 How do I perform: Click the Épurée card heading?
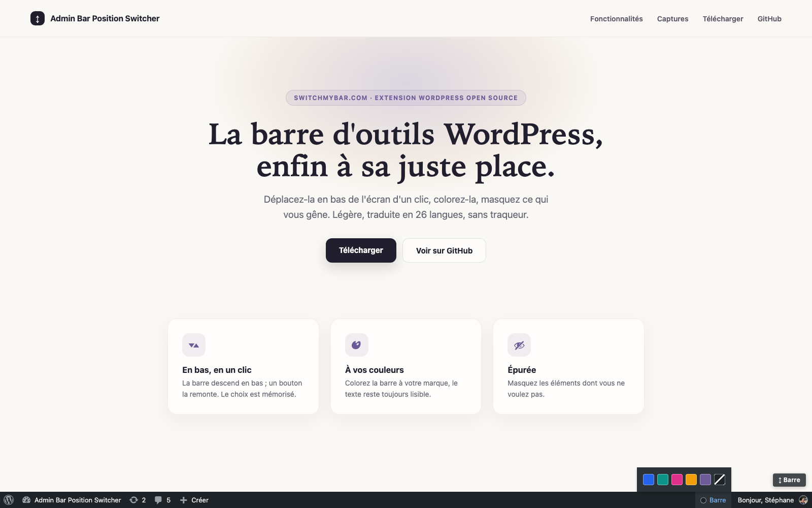click(522, 370)
